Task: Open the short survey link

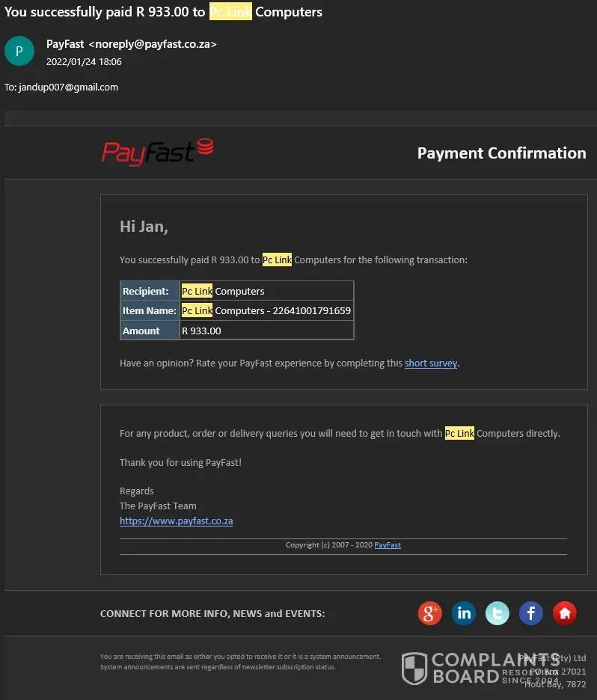Action: coord(431,363)
